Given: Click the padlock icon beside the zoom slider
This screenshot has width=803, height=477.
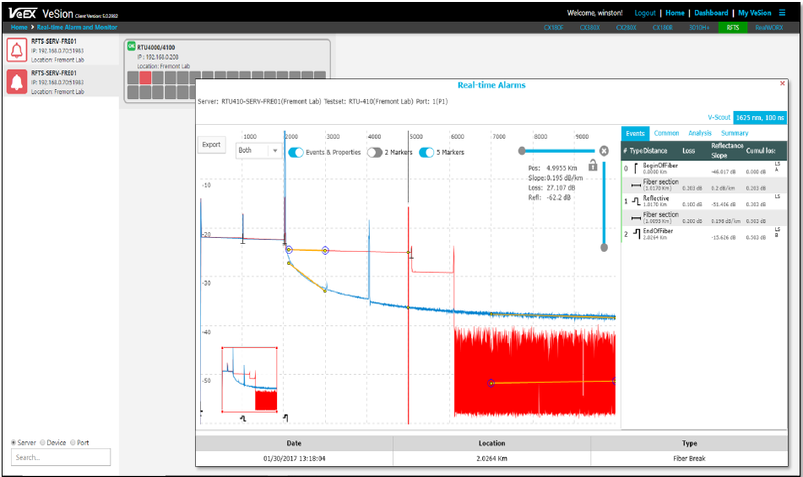Looking at the screenshot, I should pyautogui.click(x=592, y=165).
